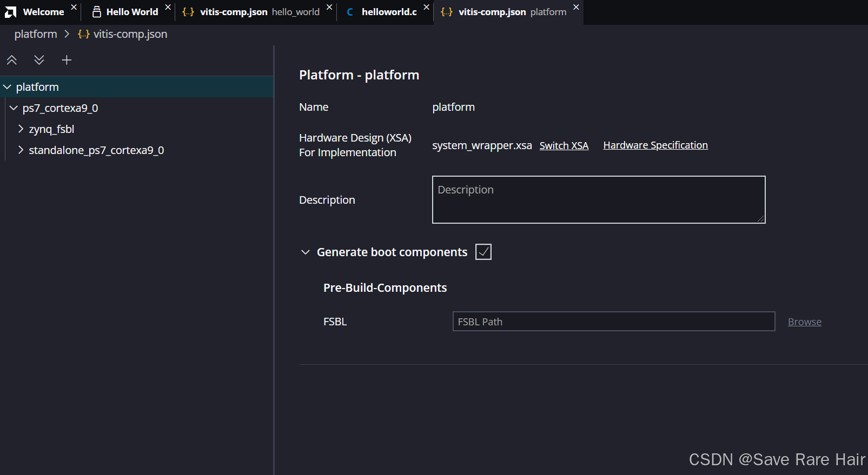This screenshot has height=475, width=868.
Task: Click the JSON braces icon on the platform tab
Action: (x=447, y=12)
